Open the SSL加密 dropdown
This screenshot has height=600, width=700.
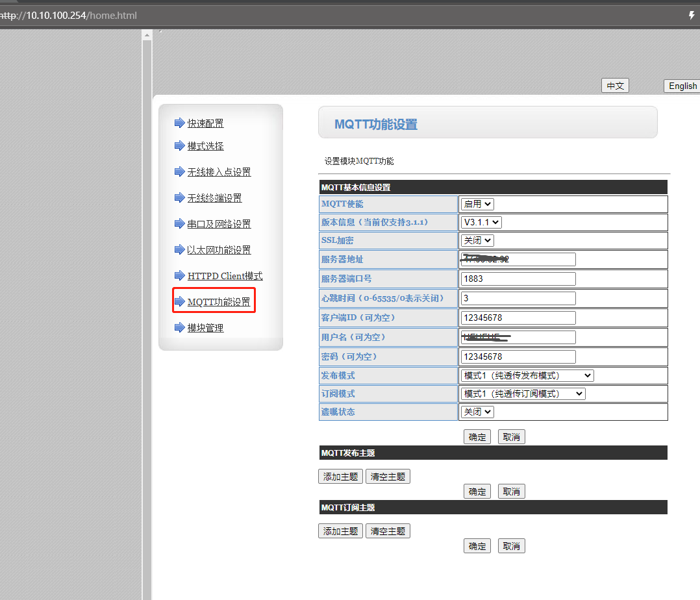click(477, 240)
